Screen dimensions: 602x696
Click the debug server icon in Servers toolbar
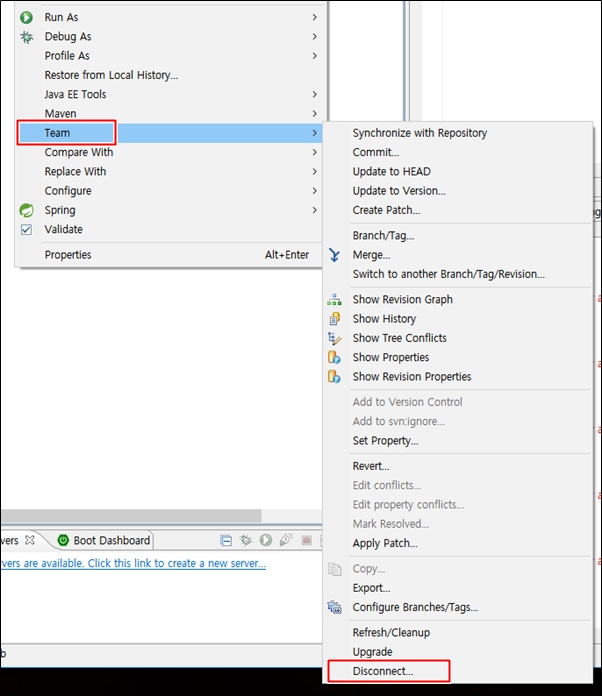(246, 540)
